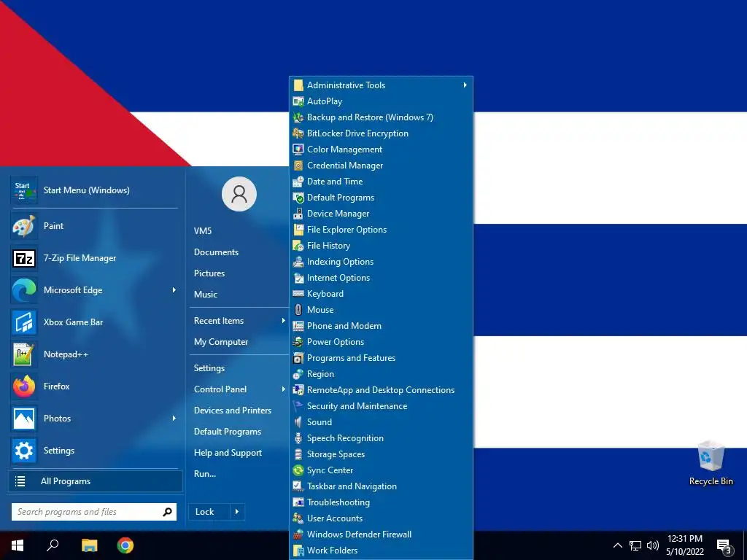Expand the Recent Items submenu arrow
The width and height of the screenshot is (747, 560).
[x=284, y=321]
